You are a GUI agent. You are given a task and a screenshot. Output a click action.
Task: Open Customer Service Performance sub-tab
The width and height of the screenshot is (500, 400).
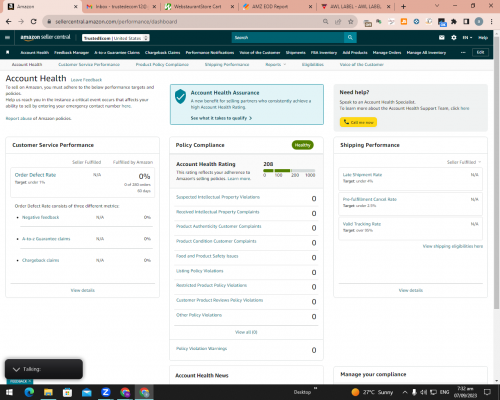click(89, 64)
